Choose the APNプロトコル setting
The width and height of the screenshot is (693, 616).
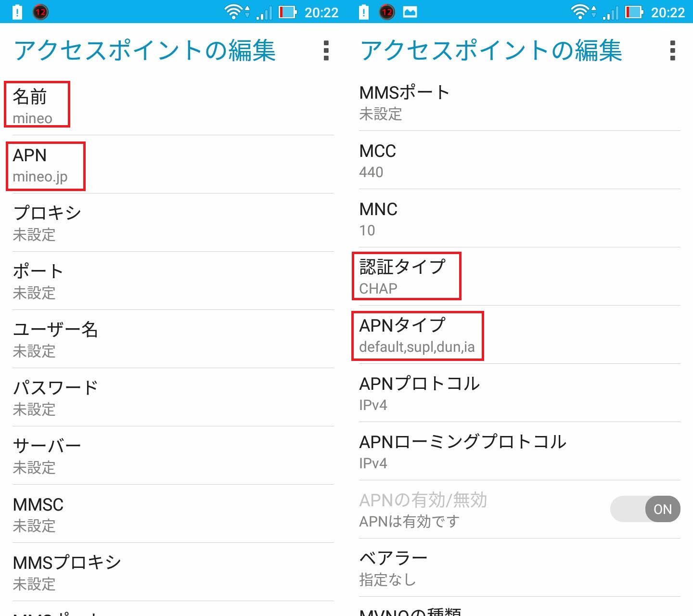520,393
